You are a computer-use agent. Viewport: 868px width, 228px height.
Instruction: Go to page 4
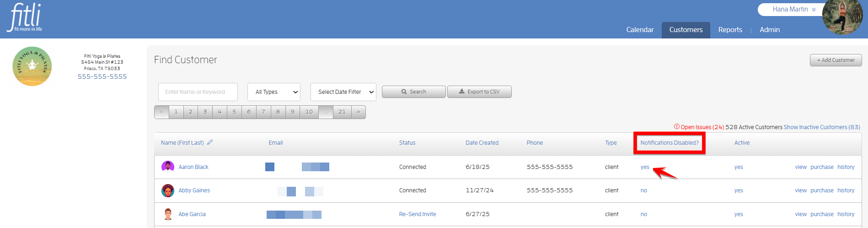tap(220, 112)
